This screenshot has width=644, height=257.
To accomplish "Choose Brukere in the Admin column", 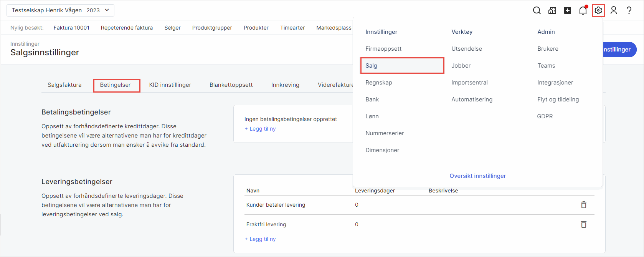I will pos(548,49).
